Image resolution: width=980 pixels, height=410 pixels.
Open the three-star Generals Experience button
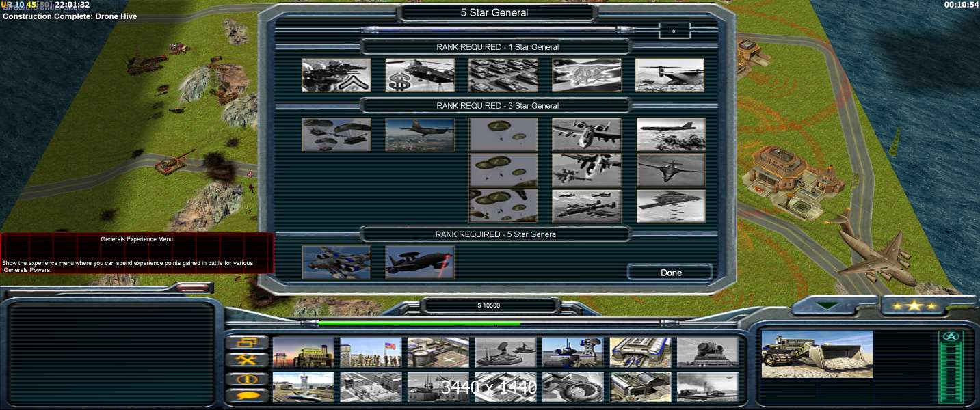point(915,305)
